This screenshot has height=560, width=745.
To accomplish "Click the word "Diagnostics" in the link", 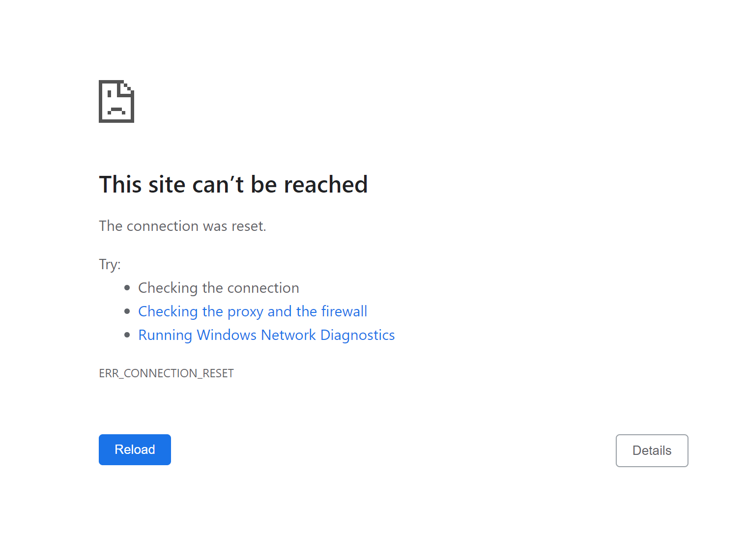I will click(x=357, y=335).
